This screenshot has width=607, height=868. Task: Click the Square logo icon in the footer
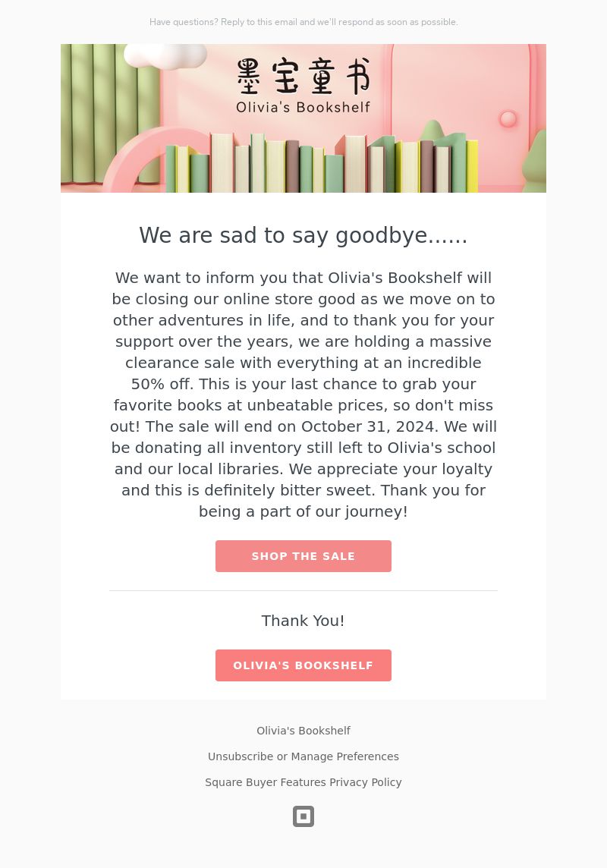tap(303, 816)
